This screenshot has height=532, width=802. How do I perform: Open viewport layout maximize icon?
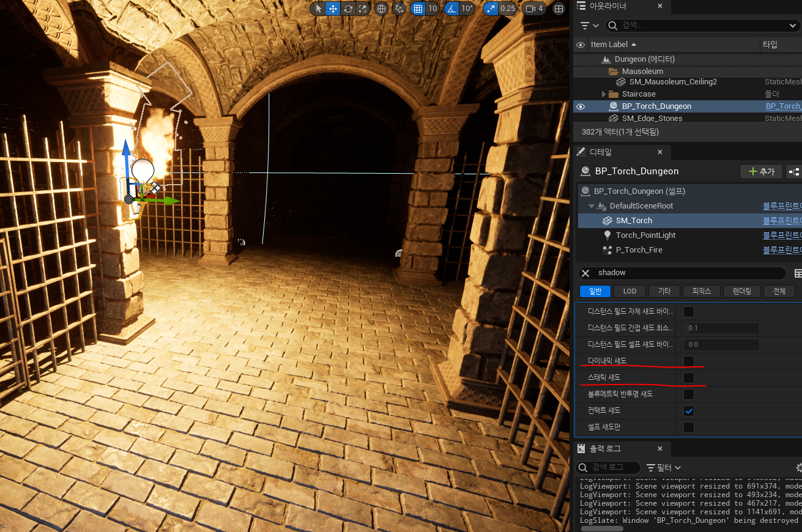pyautogui.click(x=559, y=9)
